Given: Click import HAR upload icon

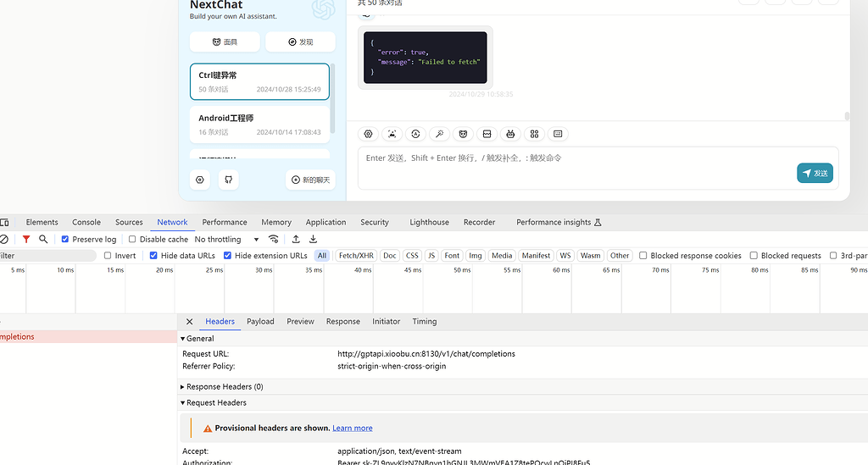Looking at the screenshot, I should point(296,240).
